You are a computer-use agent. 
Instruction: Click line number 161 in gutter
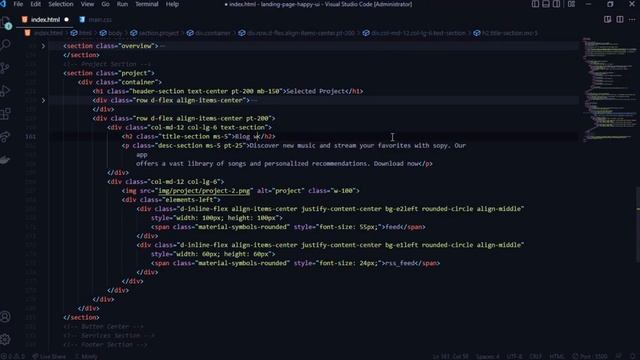31,137
